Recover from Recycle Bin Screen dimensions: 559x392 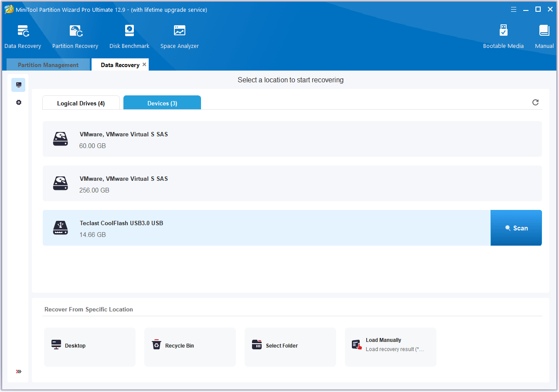pyautogui.click(x=190, y=347)
